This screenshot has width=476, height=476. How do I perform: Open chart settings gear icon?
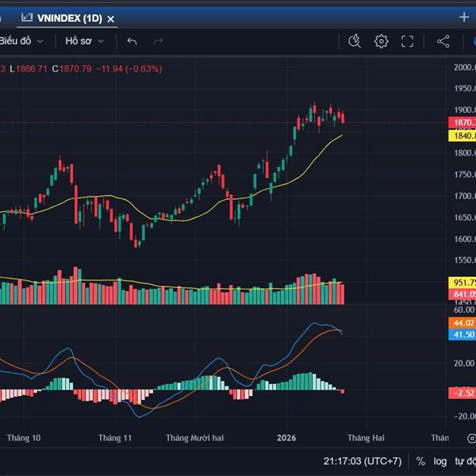click(x=382, y=41)
